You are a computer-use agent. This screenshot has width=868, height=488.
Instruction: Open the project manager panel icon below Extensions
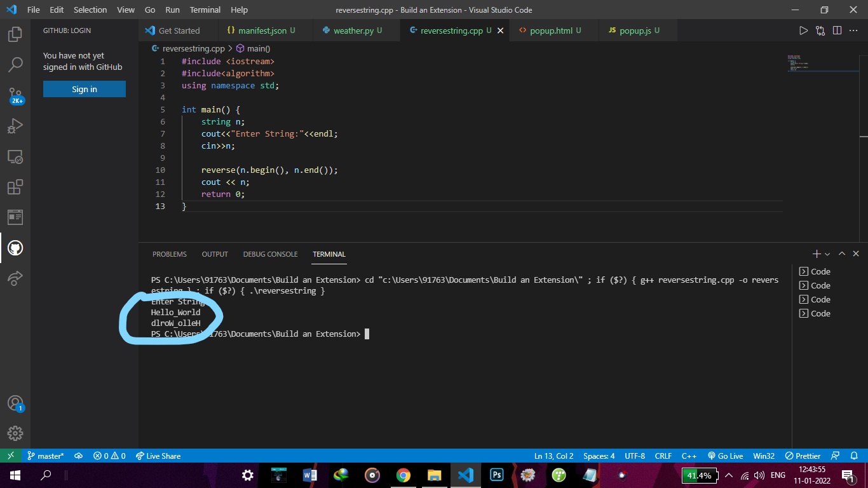click(x=15, y=217)
